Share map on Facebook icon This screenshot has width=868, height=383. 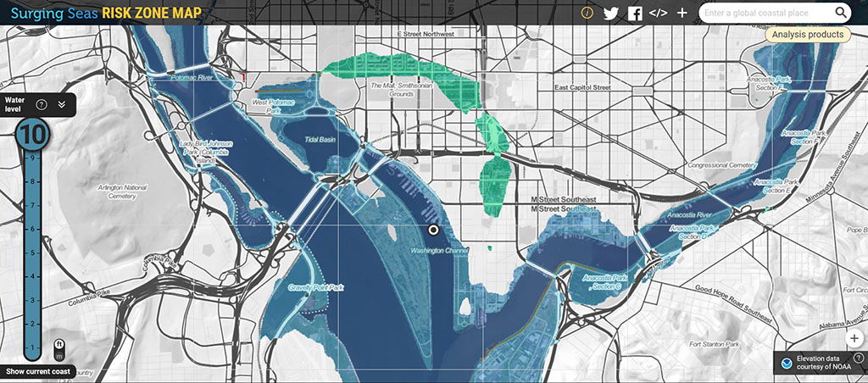[635, 13]
